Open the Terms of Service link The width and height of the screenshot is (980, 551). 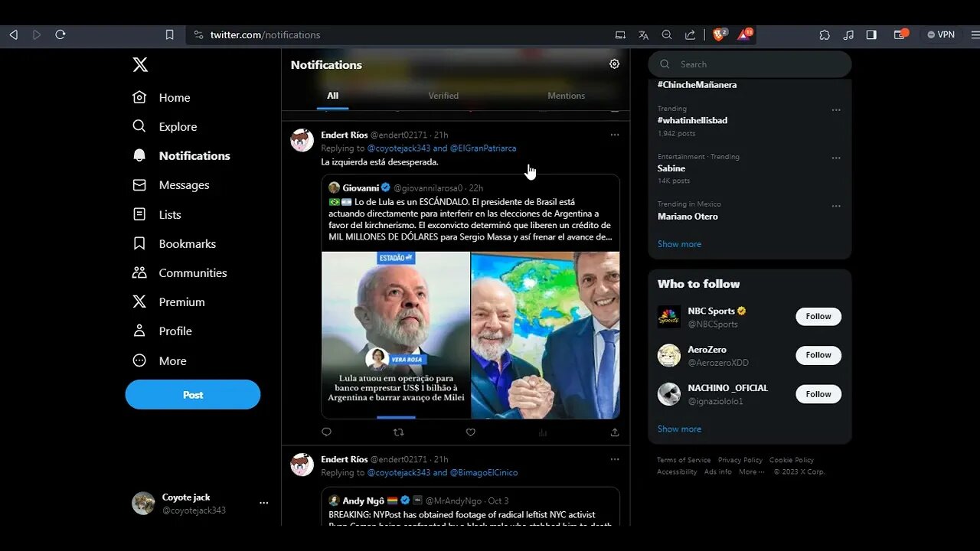[684, 460]
